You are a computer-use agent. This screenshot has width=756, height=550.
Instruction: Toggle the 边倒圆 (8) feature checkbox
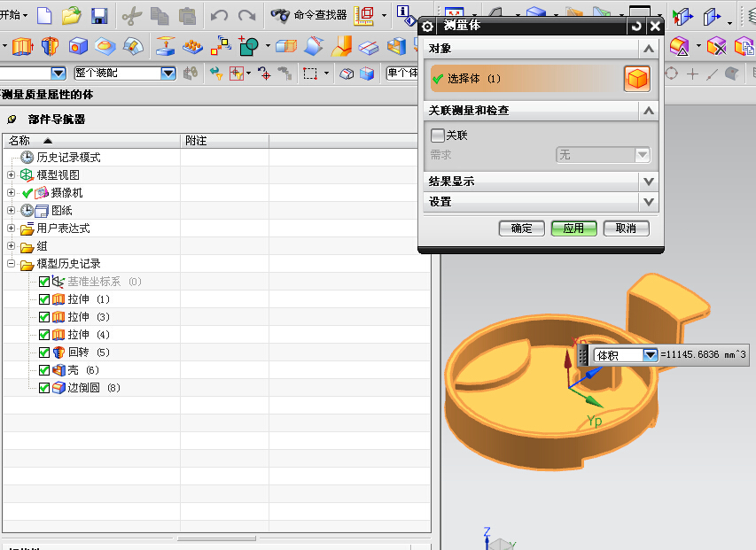click(44, 388)
